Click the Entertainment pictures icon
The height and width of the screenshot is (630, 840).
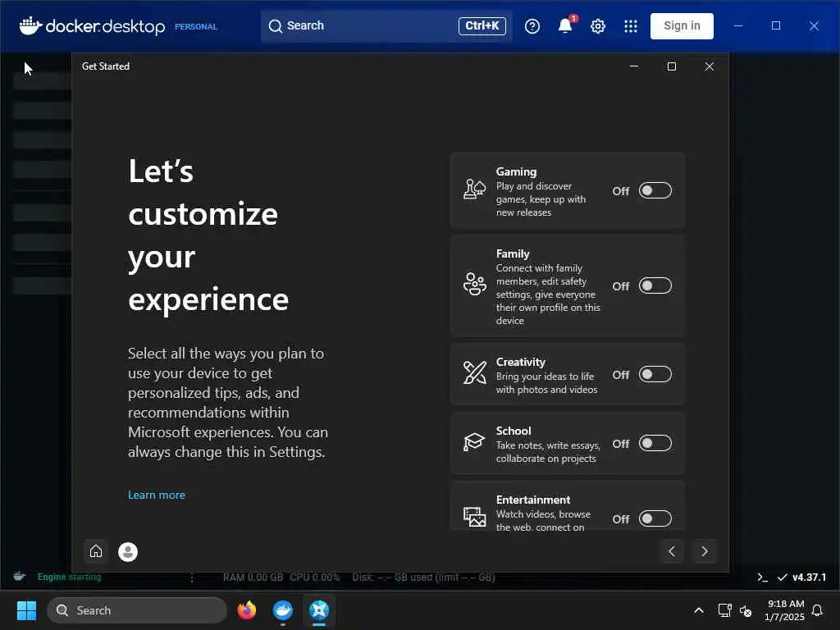[474, 517]
